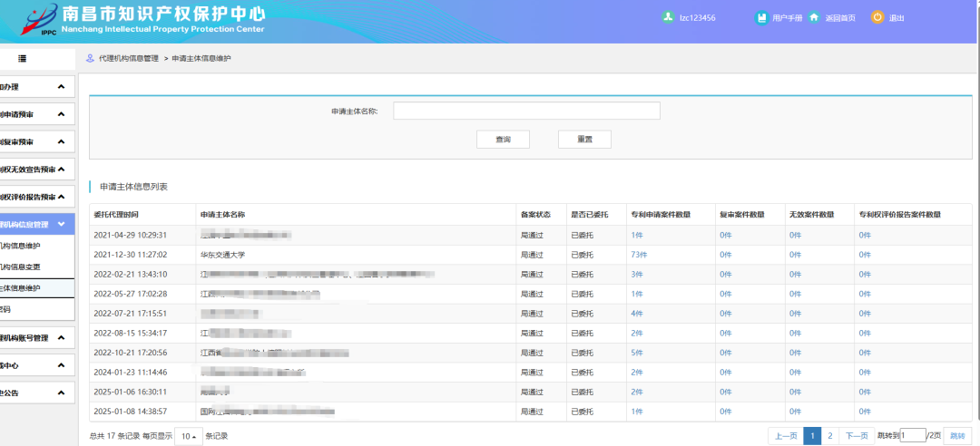Image resolution: width=980 pixels, height=446 pixels.
Task: Focus the 跳转到 page number field
Action: [913, 435]
